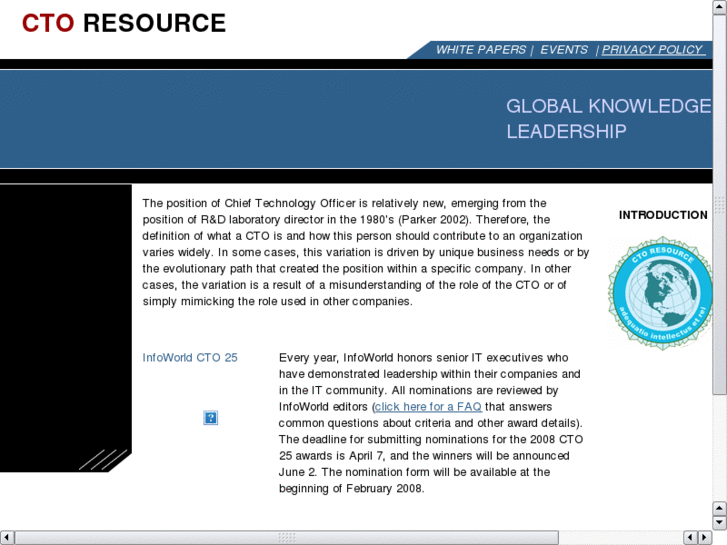Open the White Papers nav item

(481, 50)
